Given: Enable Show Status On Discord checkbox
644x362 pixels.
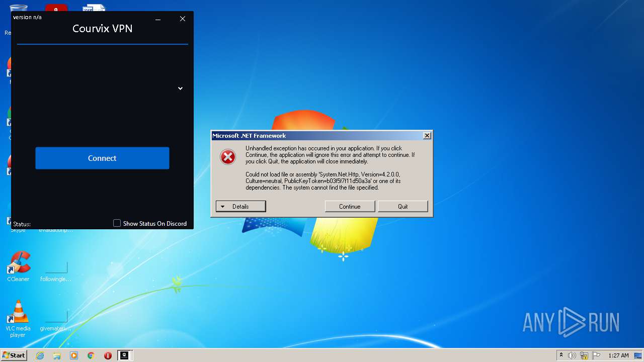Looking at the screenshot, I should (117, 223).
